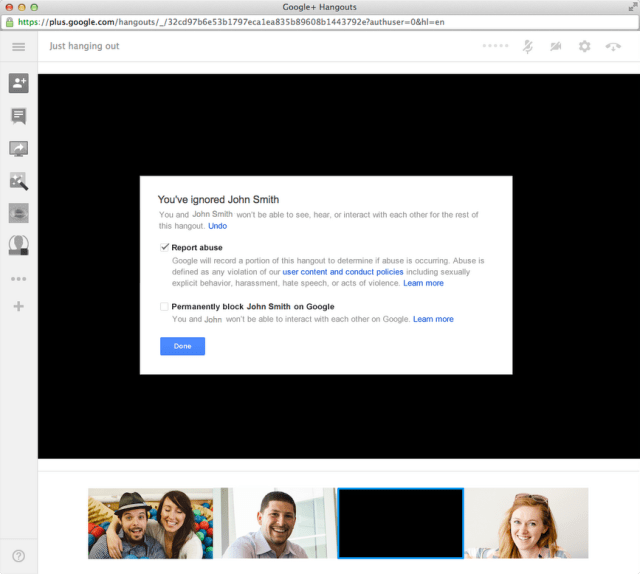640x574 pixels.
Task: Open the chat panel icon
Action: click(x=18, y=116)
